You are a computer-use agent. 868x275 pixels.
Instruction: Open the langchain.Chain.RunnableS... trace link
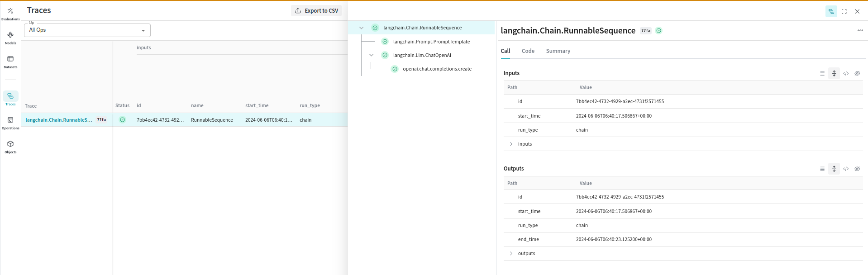(59, 120)
